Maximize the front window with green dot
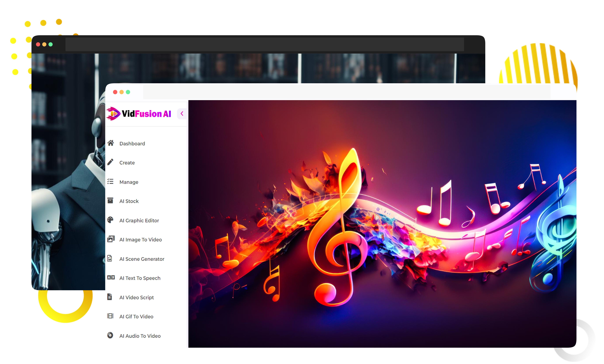Screen dimensions: 604x364 coord(128,92)
